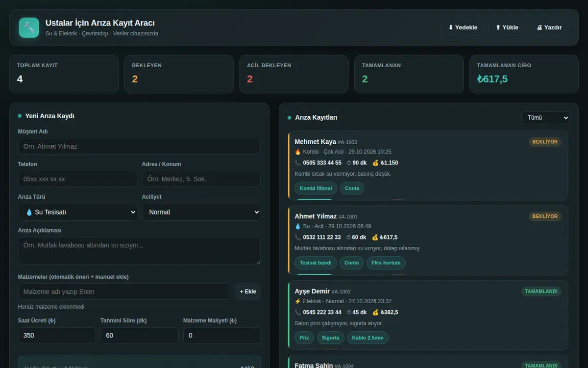
Task: Focus the Müşteri Adı input field
Action: 139,146
